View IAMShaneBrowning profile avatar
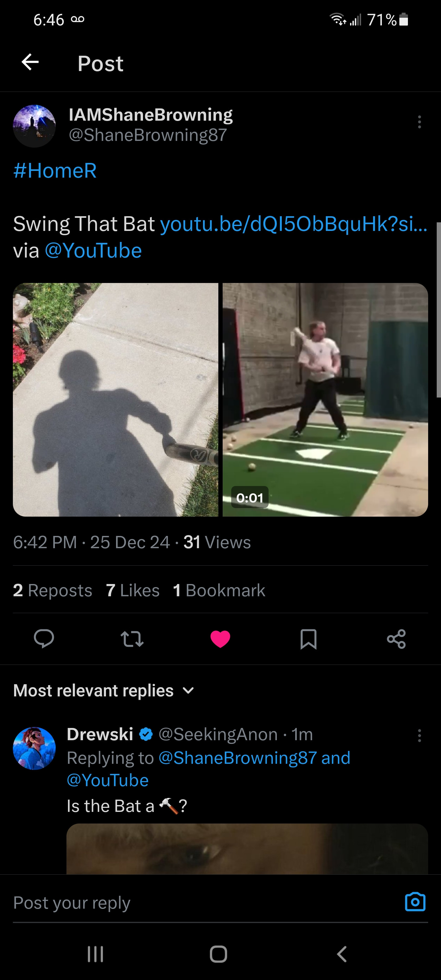The width and height of the screenshot is (441, 980). 34,126
